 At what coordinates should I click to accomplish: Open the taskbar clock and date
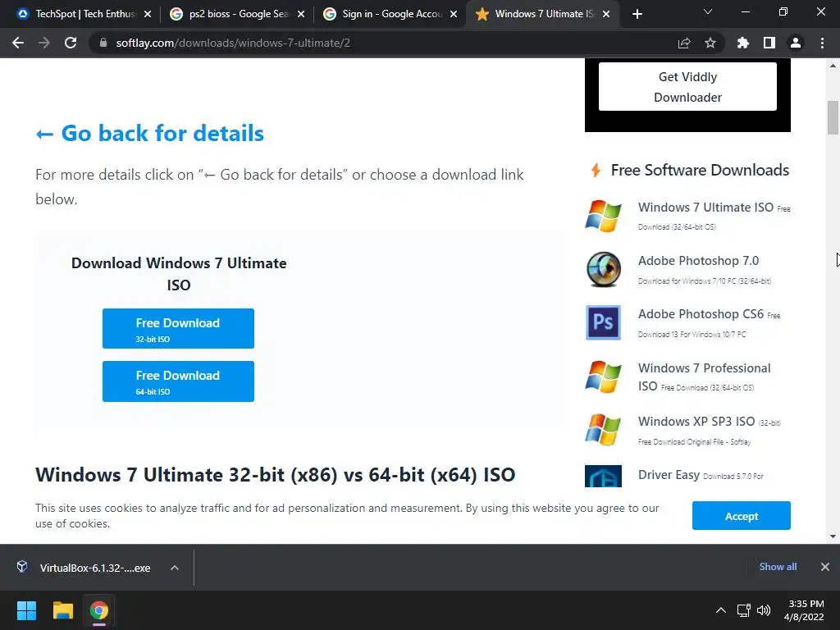pos(805,610)
